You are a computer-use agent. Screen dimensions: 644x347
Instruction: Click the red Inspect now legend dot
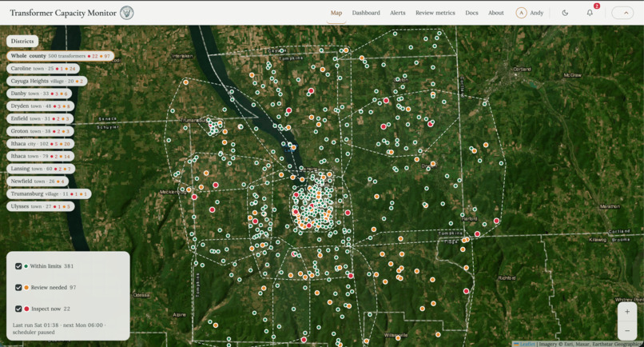coord(26,309)
